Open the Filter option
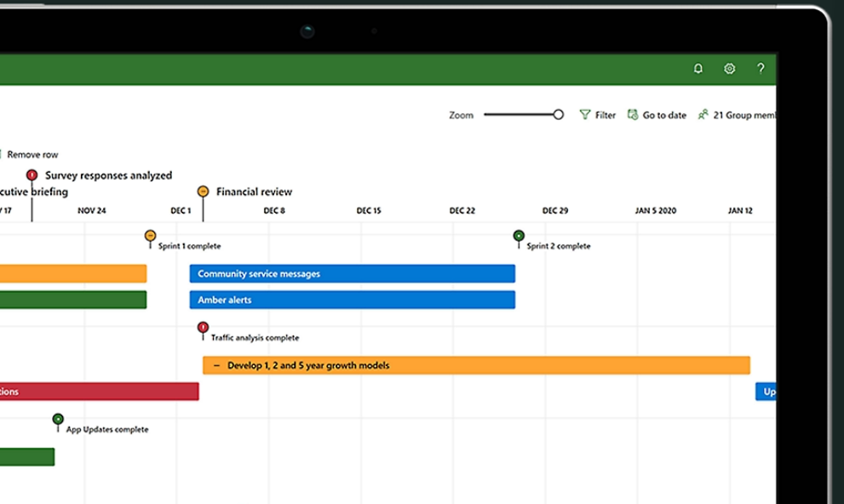Image resolution: width=844 pixels, height=504 pixels. click(x=598, y=115)
